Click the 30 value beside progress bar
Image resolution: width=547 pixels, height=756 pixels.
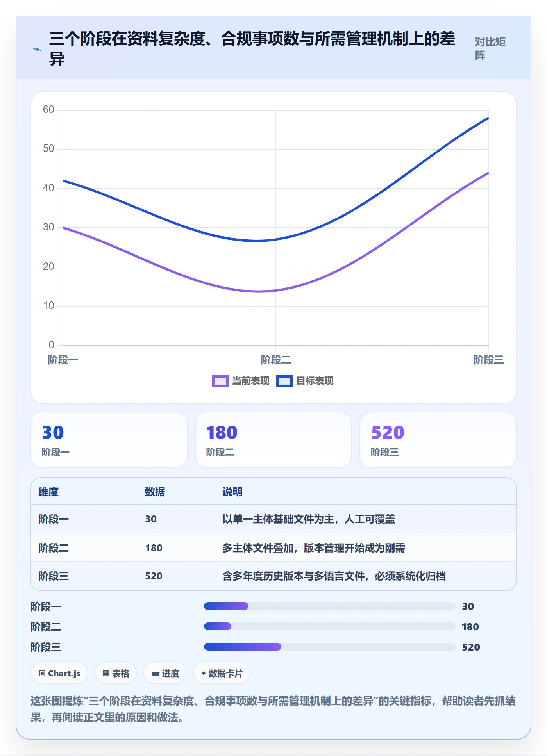pyautogui.click(x=468, y=606)
